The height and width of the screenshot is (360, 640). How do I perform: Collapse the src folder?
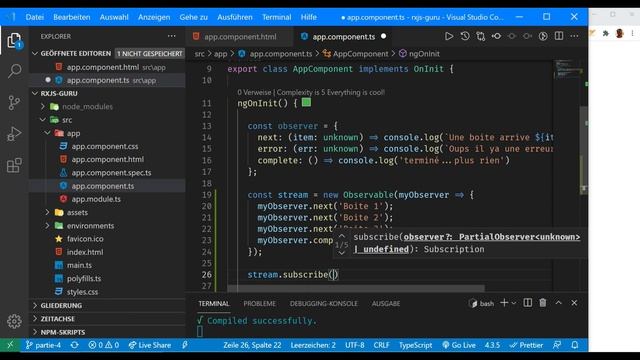click(x=43, y=120)
